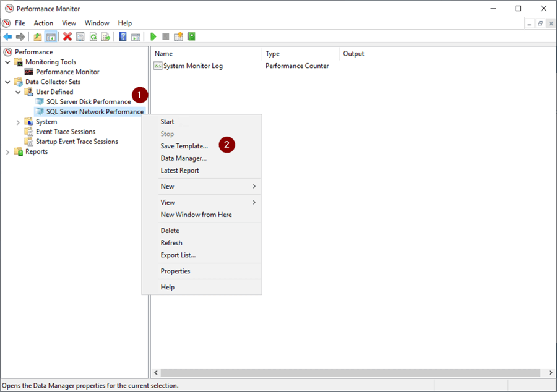Toggle the Show/Hide Console Tree icon

click(x=51, y=37)
